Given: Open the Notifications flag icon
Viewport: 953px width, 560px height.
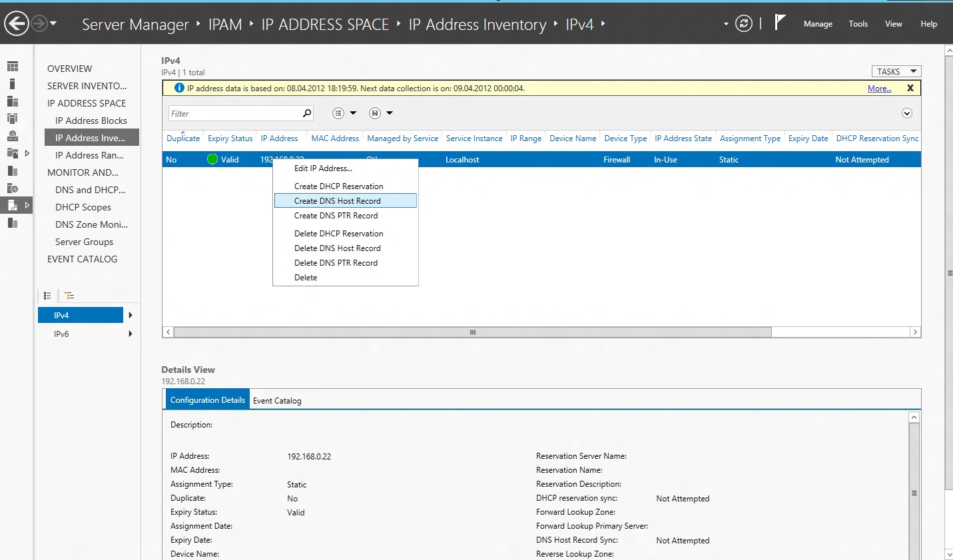Looking at the screenshot, I should click(779, 22).
